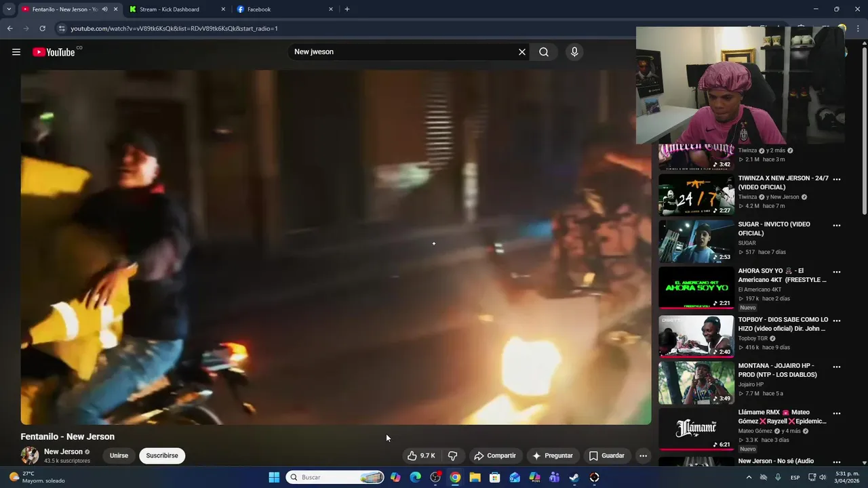Expand the Chrome tab search dropdown
The width and height of the screenshot is (868, 488).
[x=9, y=9]
